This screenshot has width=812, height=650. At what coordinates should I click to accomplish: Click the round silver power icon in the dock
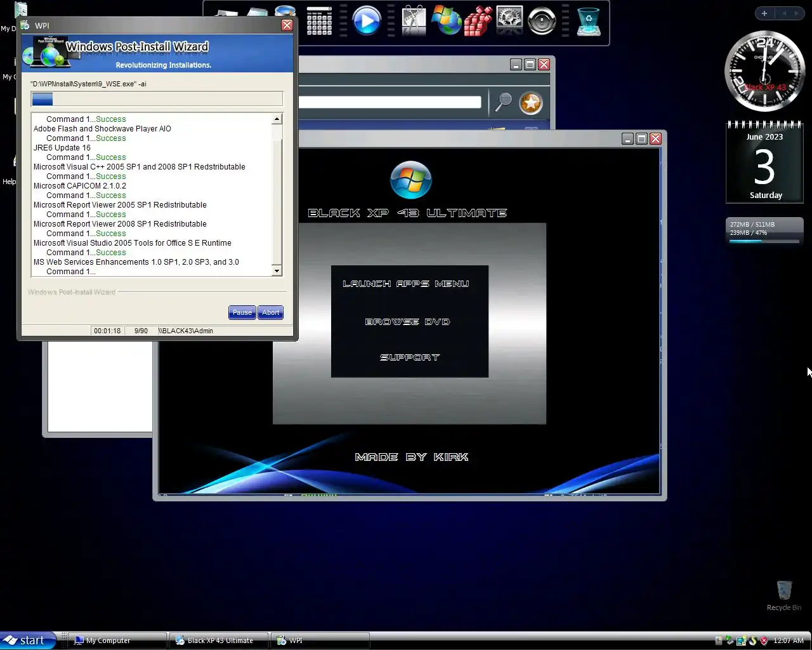542,21
